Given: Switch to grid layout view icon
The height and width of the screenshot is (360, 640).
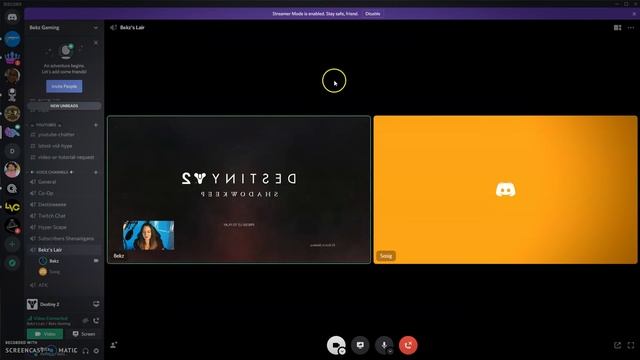Looking at the screenshot, I should coord(618,28).
